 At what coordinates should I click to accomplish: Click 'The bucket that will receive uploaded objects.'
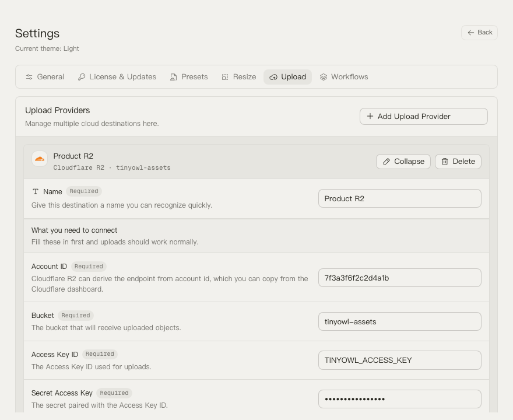106,328
